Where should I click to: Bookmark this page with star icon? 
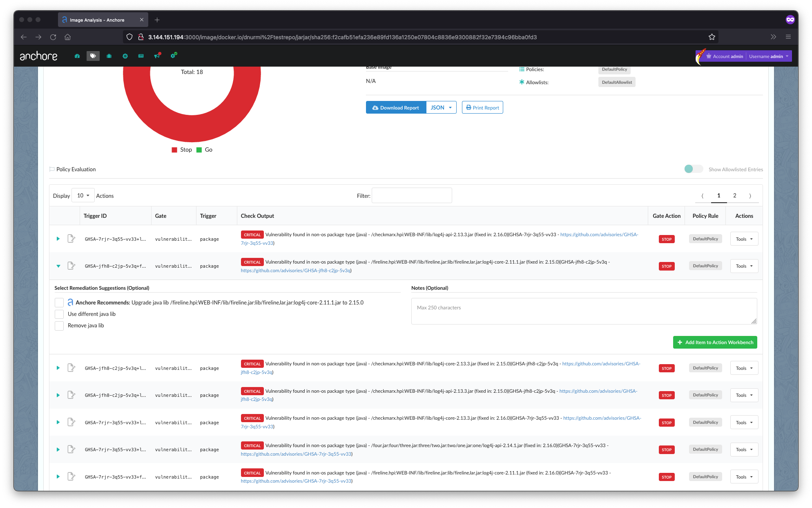(x=712, y=37)
